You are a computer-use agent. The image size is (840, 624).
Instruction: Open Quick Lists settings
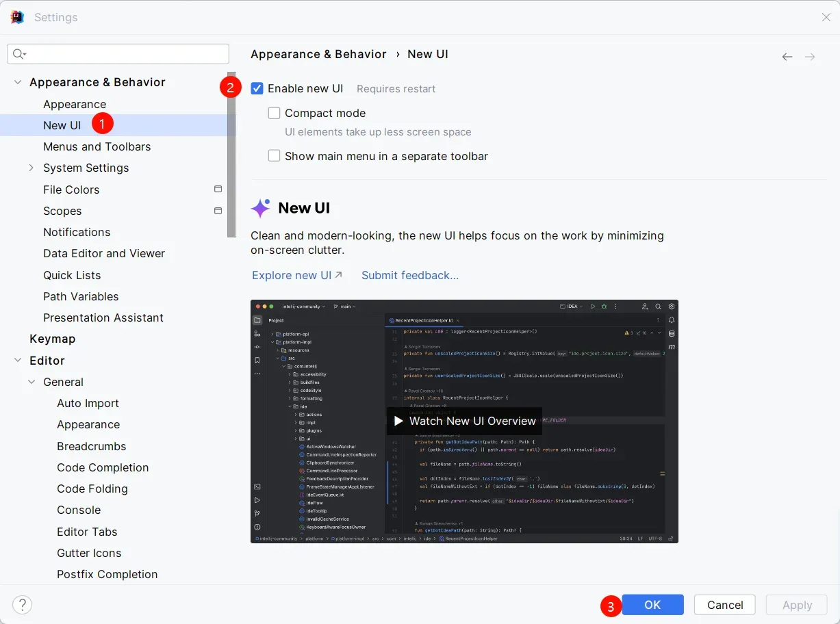tap(72, 275)
